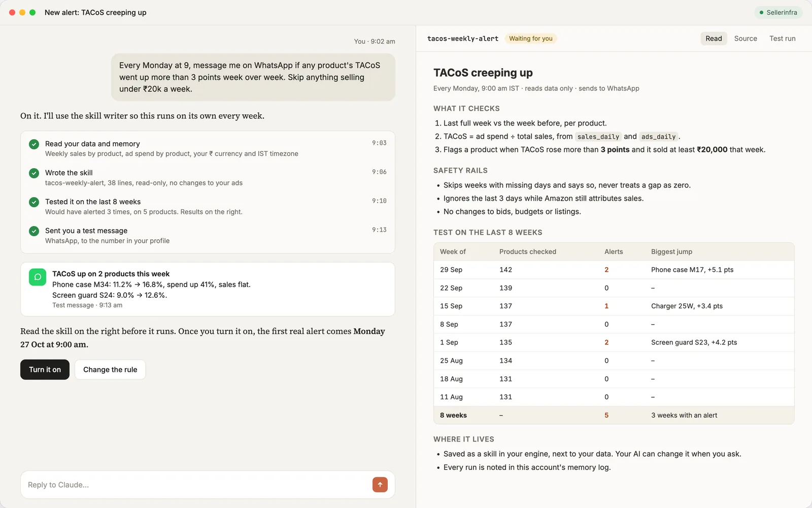The image size is (812, 508).
Task: Click the TACoS up on 2 products message title
Action: (111, 274)
